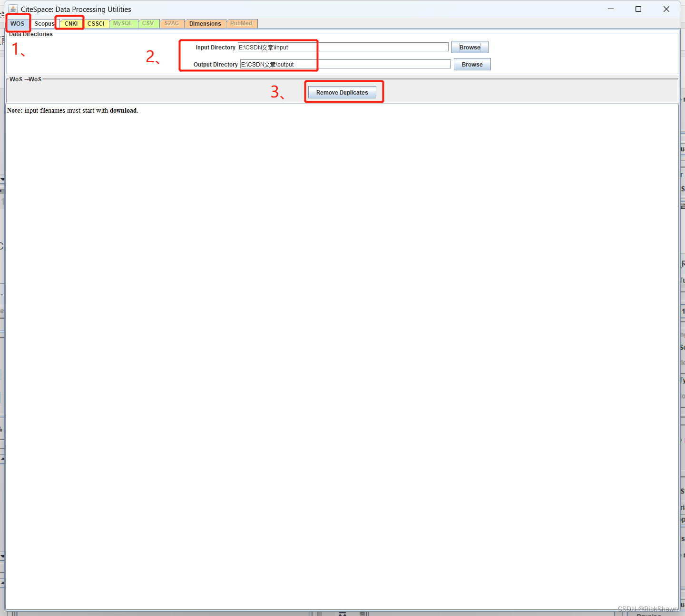Viewport: 685px width, 616px height.
Task: Switch to the WOS tab
Action: tap(18, 23)
